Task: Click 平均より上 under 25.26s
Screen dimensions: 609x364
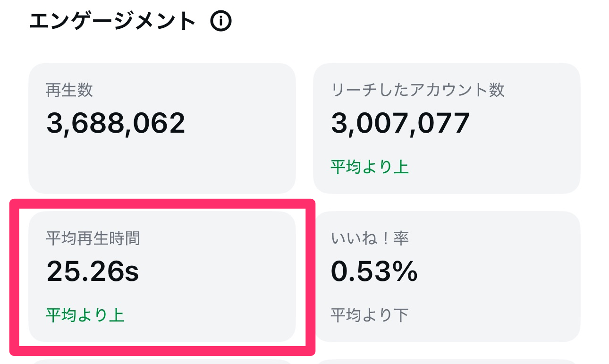Action: coord(85,315)
